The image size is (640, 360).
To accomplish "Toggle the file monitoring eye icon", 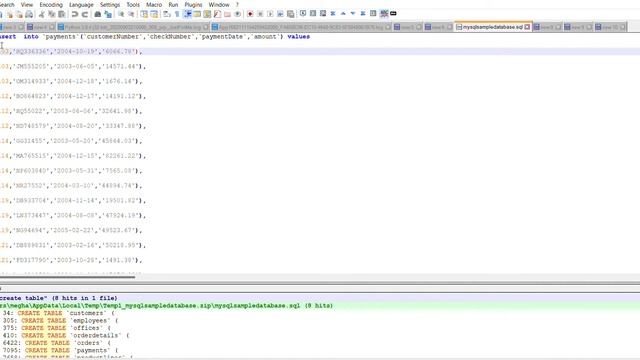I will point(238,14).
